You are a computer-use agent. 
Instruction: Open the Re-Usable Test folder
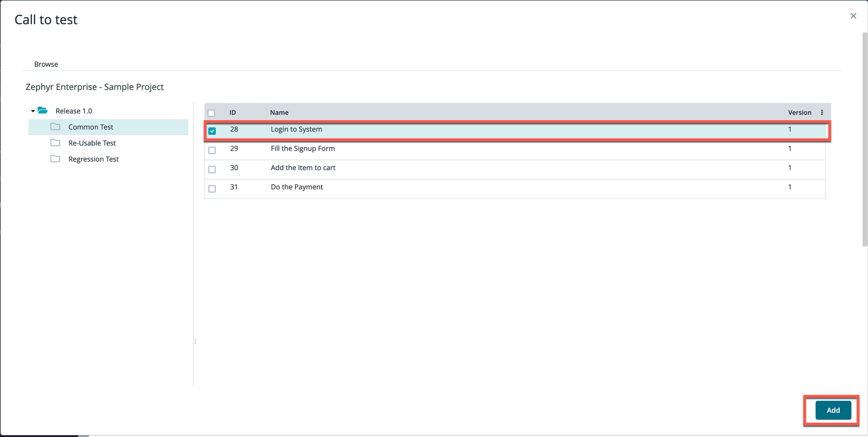pyautogui.click(x=92, y=143)
